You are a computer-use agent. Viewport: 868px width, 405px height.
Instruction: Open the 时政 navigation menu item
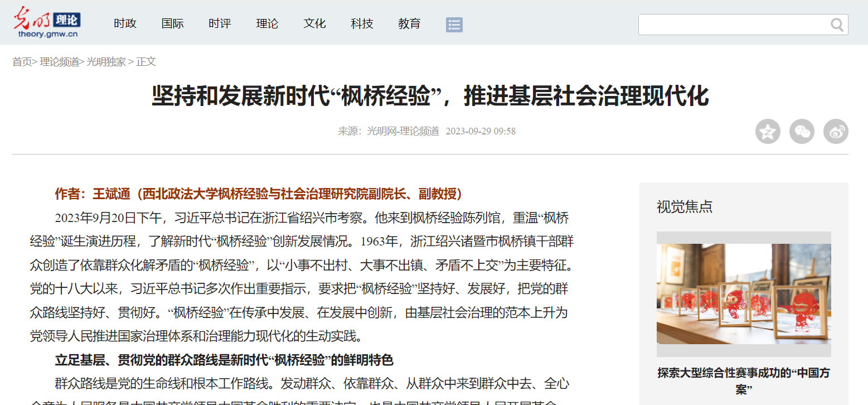click(125, 24)
